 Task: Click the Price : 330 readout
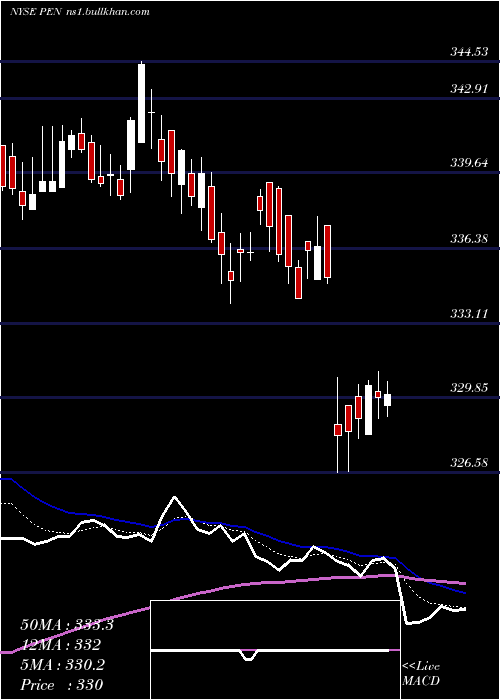click(x=62, y=684)
